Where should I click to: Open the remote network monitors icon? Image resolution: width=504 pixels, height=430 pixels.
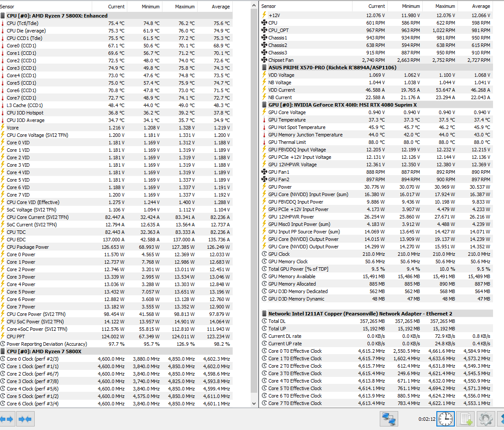(389, 419)
